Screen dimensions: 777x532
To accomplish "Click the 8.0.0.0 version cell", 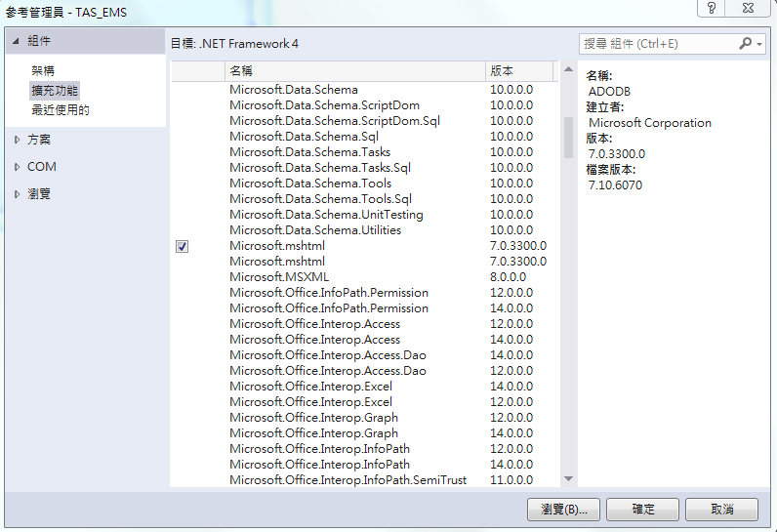I will point(508,277).
